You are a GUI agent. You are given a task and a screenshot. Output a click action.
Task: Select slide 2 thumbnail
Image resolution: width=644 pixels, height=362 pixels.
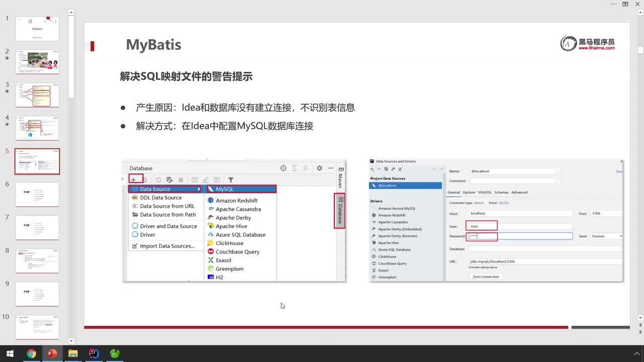tap(37, 62)
